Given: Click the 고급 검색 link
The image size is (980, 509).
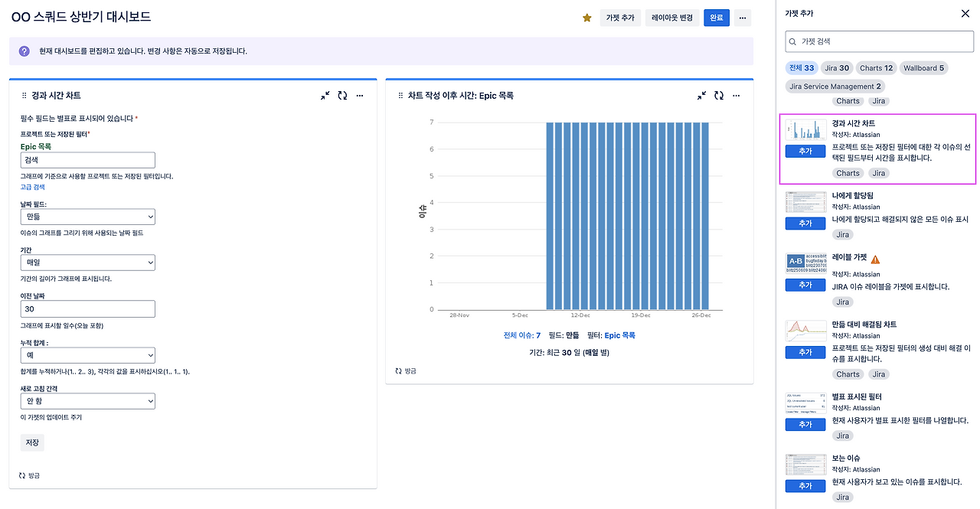Looking at the screenshot, I should pyautogui.click(x=33, y=187).
